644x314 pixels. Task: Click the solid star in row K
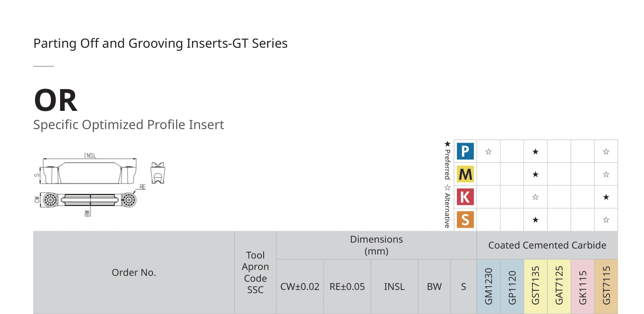[606, 197]
